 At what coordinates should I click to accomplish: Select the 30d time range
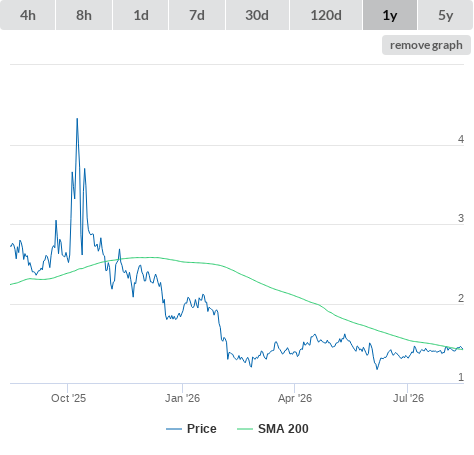257,15
